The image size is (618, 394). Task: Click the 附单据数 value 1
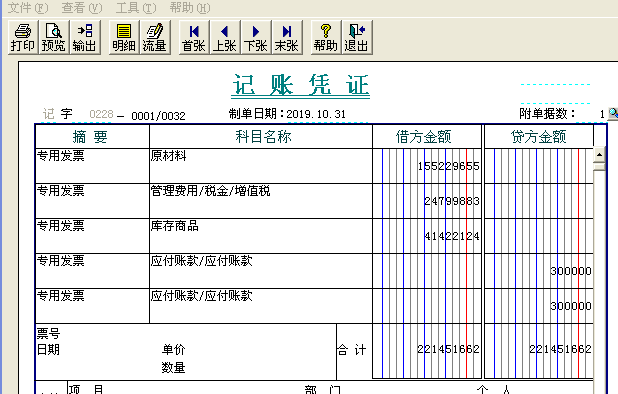point(602,114)
